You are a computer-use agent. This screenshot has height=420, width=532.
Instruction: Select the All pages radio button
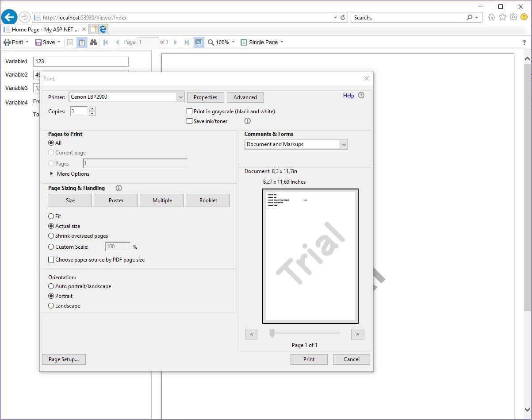click(51, 143)
